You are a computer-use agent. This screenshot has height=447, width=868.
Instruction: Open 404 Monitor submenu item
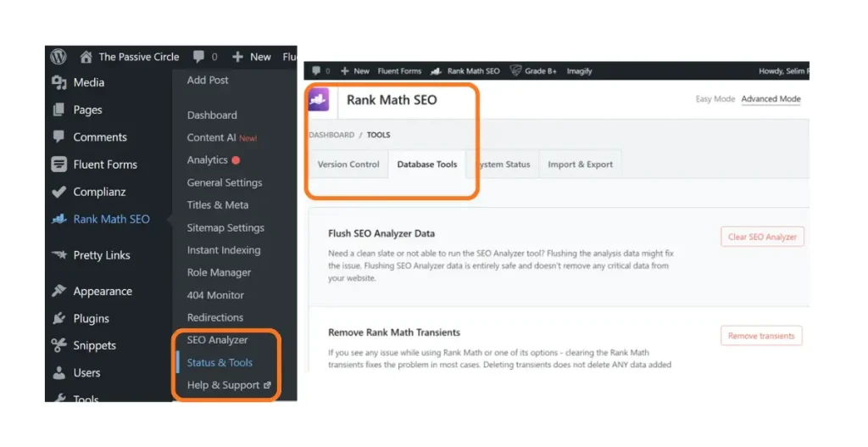pos(215,294)
